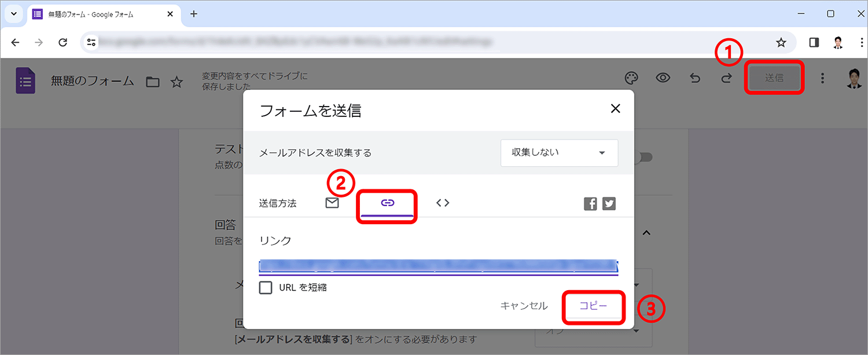
Task: Reload the browser page
Action: point(63,42)
